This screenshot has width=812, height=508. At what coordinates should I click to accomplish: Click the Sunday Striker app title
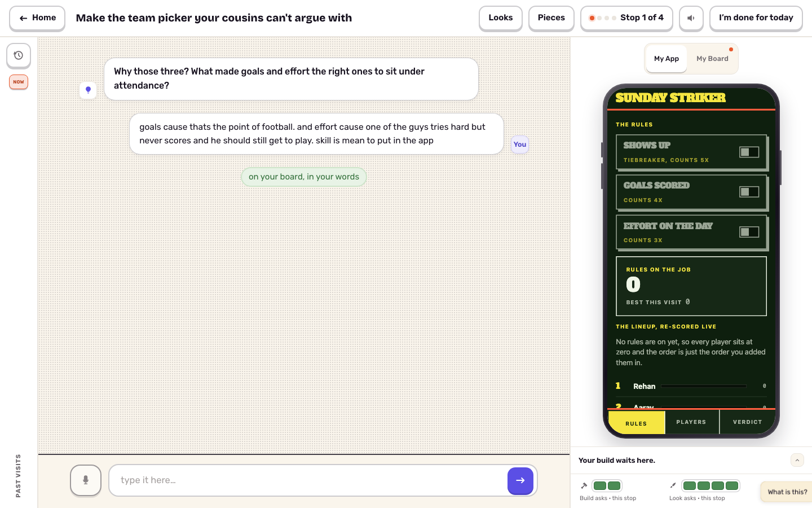click(670, 98)
